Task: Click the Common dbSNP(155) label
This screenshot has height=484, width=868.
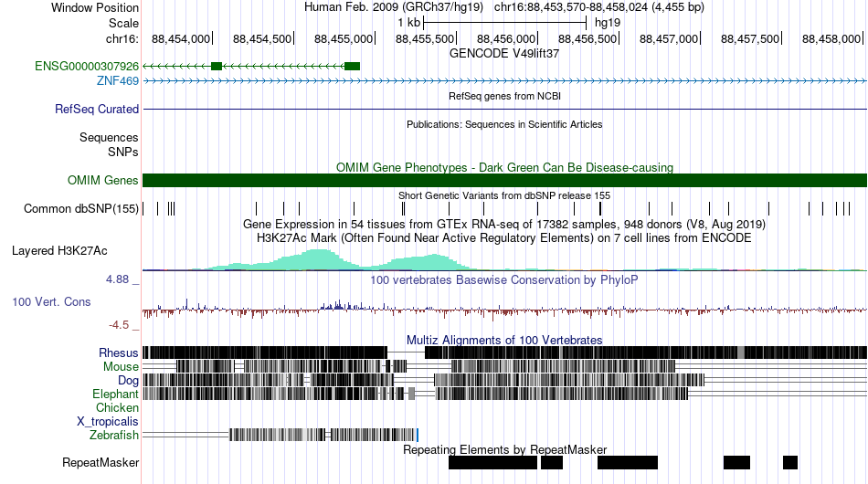Action: (x=80, y=208)
